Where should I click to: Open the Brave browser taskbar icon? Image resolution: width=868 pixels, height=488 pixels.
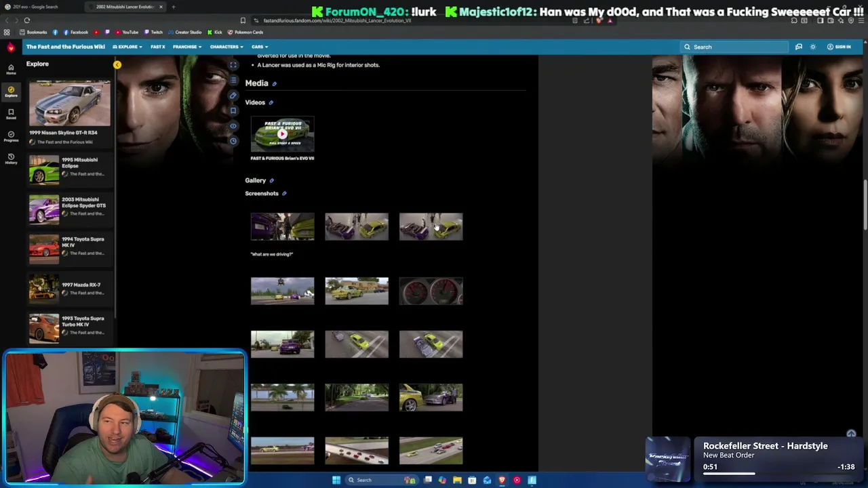(502, 480)
